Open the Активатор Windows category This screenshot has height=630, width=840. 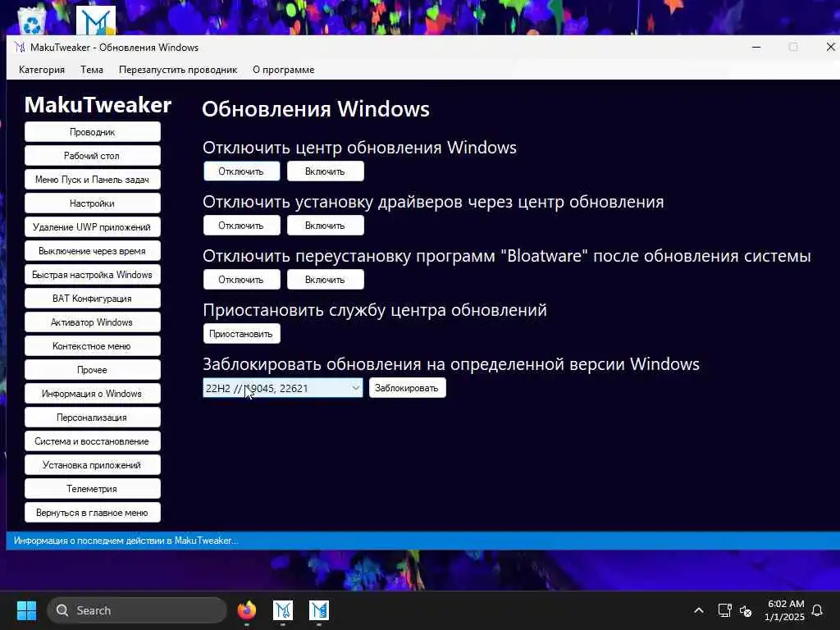[92, 322]
